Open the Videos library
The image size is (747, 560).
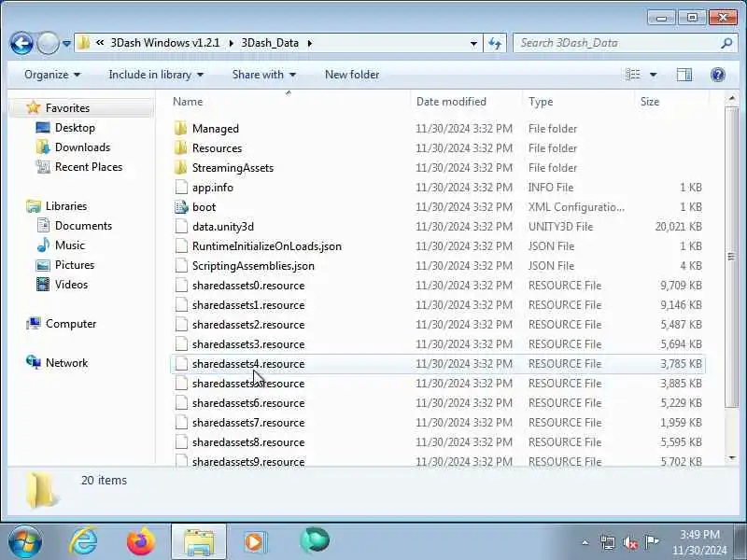point(72,285)
